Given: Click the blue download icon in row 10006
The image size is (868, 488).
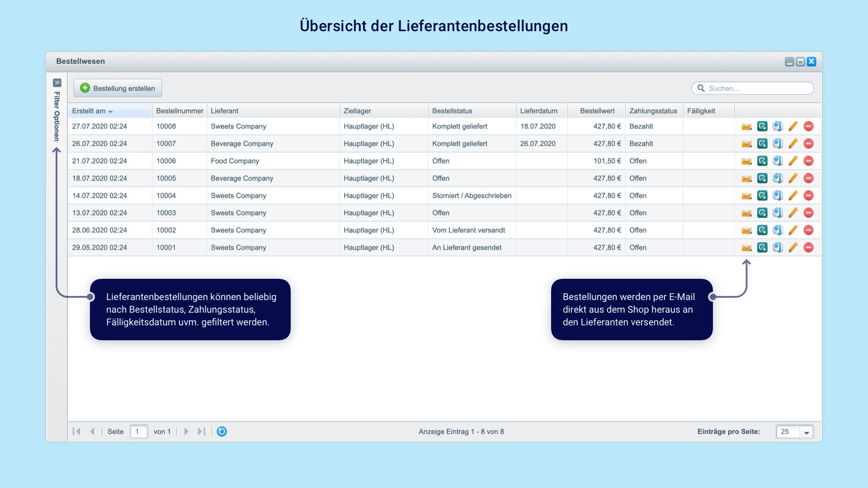Looking at the screenshot, I should click(778, 161).
